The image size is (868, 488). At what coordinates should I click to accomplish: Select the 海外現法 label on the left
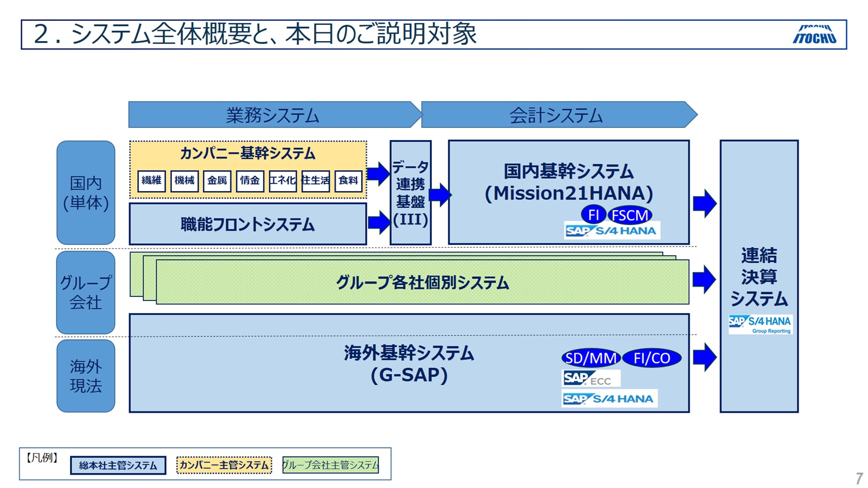click(x=85, y=375)
